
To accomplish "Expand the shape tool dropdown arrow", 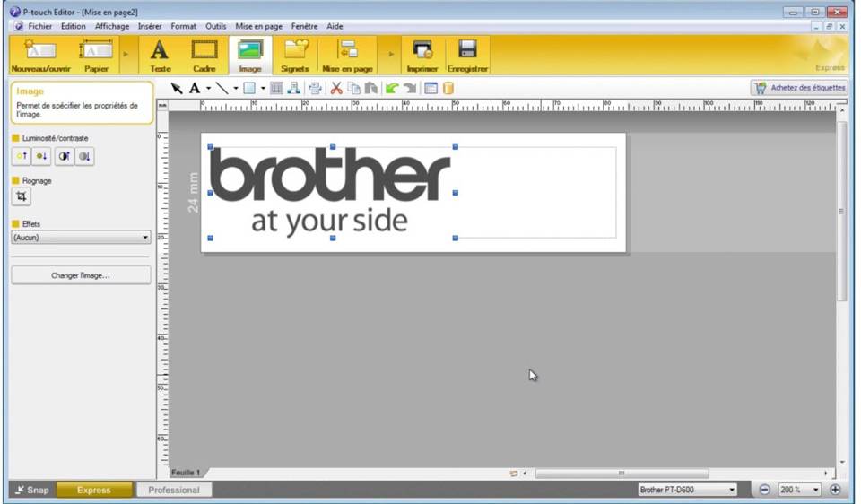I will 263,89.
